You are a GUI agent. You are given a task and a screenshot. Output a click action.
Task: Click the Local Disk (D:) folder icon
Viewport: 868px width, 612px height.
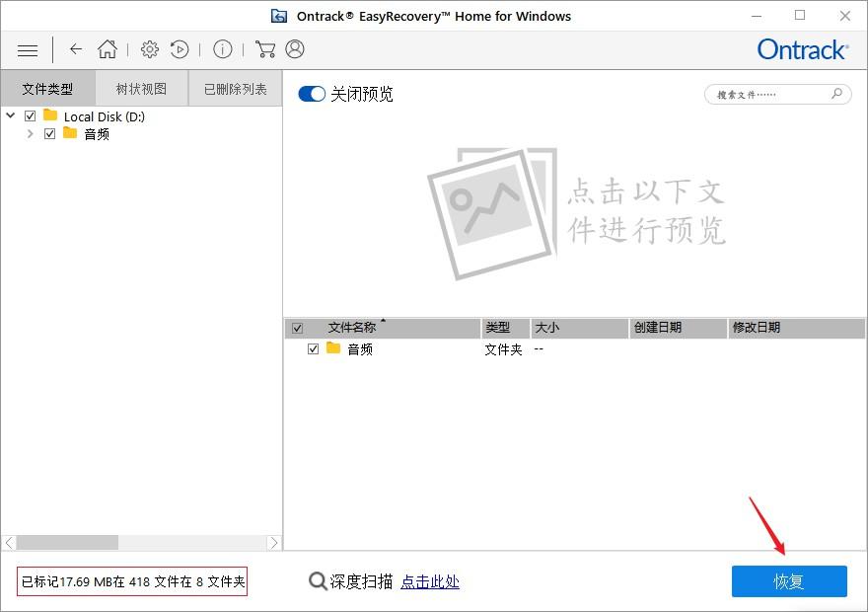click(50, 115)
